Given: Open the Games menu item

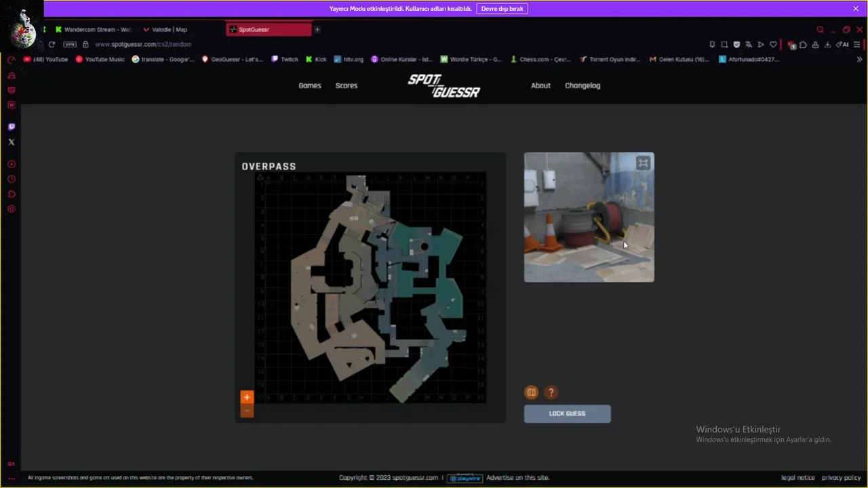Looking at the screenshot, I should (310, 85).
